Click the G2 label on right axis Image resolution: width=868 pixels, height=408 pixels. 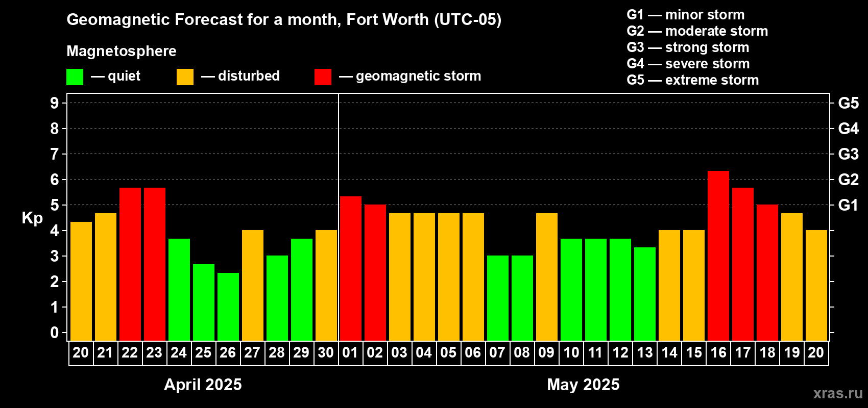849,180
